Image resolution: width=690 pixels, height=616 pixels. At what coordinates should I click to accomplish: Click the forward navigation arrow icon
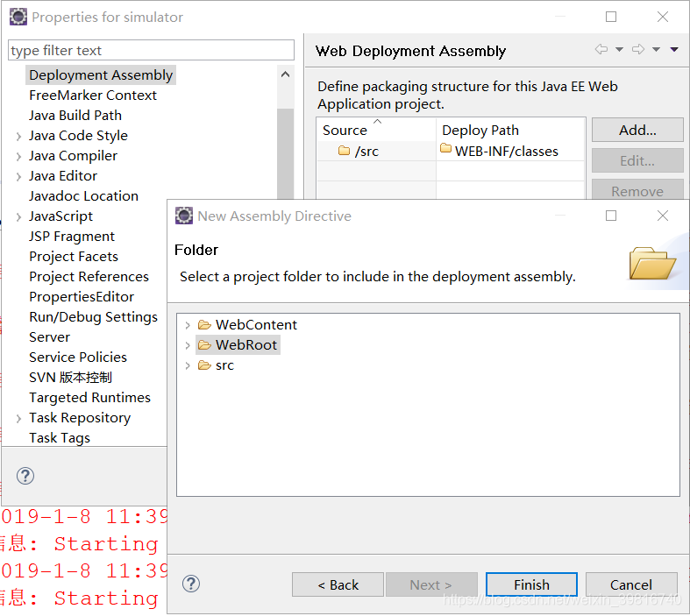pos(638,49)
